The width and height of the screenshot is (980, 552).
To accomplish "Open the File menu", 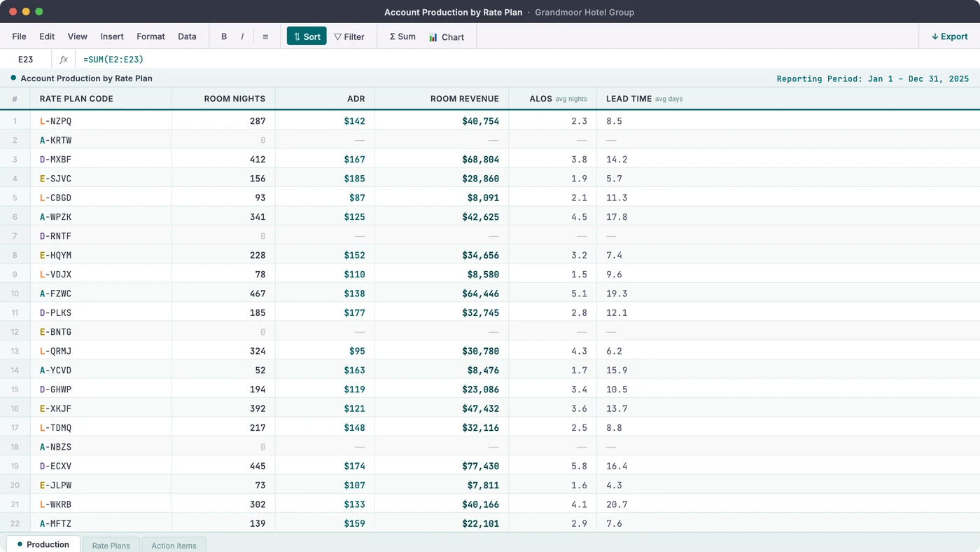I will tap(20, 36).
